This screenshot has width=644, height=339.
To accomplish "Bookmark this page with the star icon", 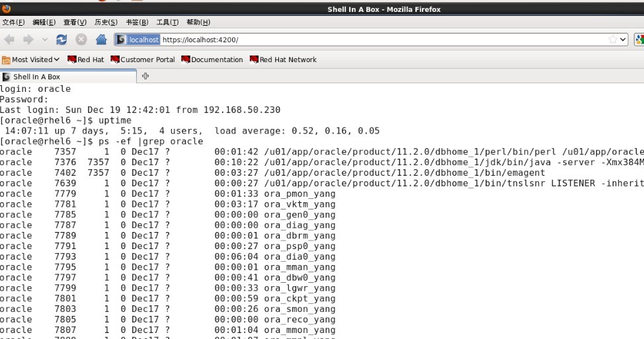I will point(613,40).
